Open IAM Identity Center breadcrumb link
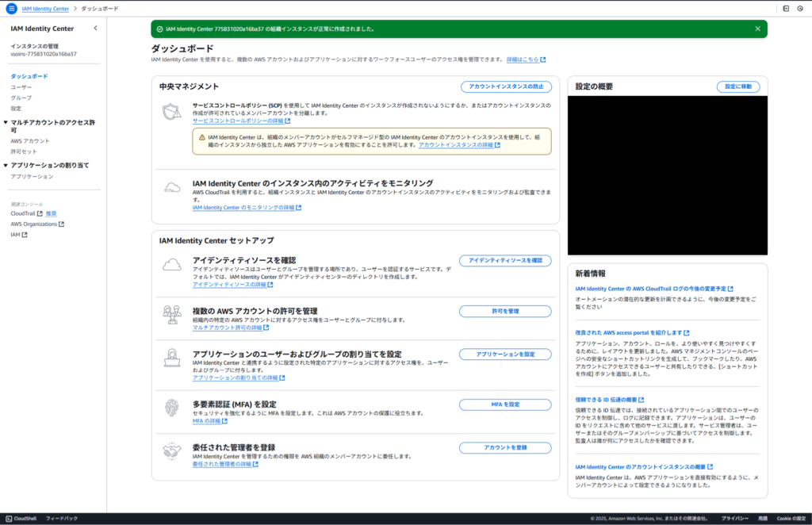 click(x=45, y=9)
